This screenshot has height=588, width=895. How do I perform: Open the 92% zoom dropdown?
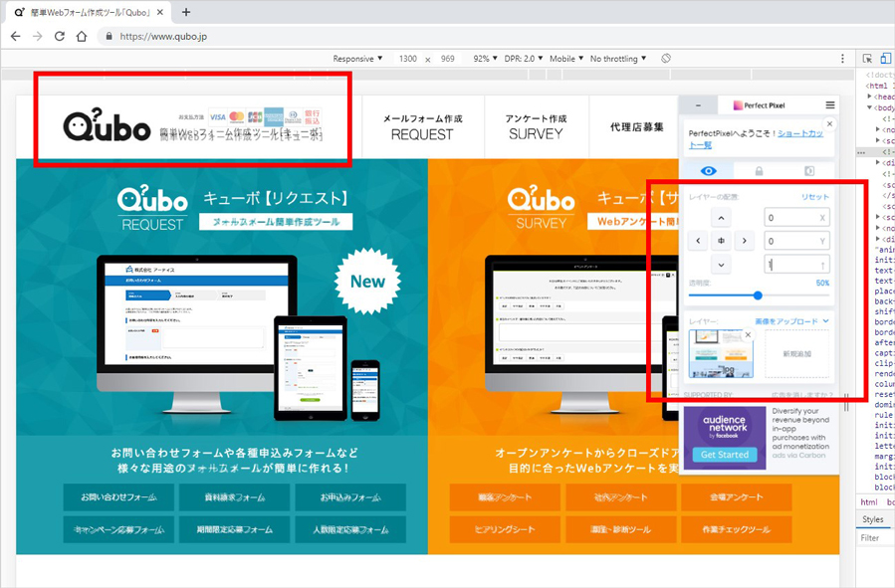485,59
